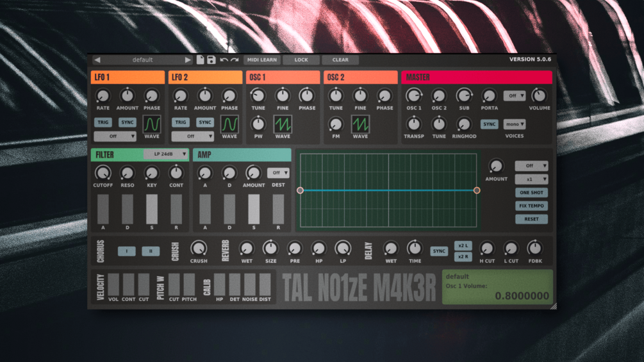Load the previous preset with left arrow
The image size is (644, 362).
coord(97,60)
